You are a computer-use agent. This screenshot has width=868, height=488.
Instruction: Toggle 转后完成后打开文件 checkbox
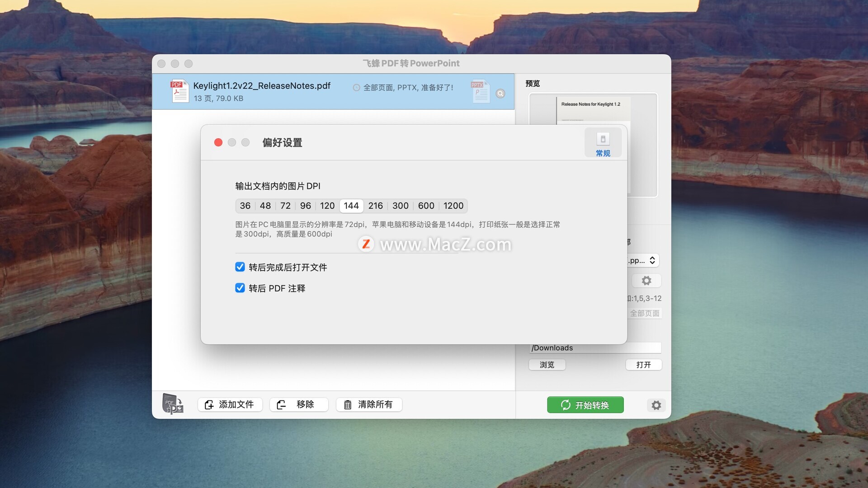[x=240, y=267]
